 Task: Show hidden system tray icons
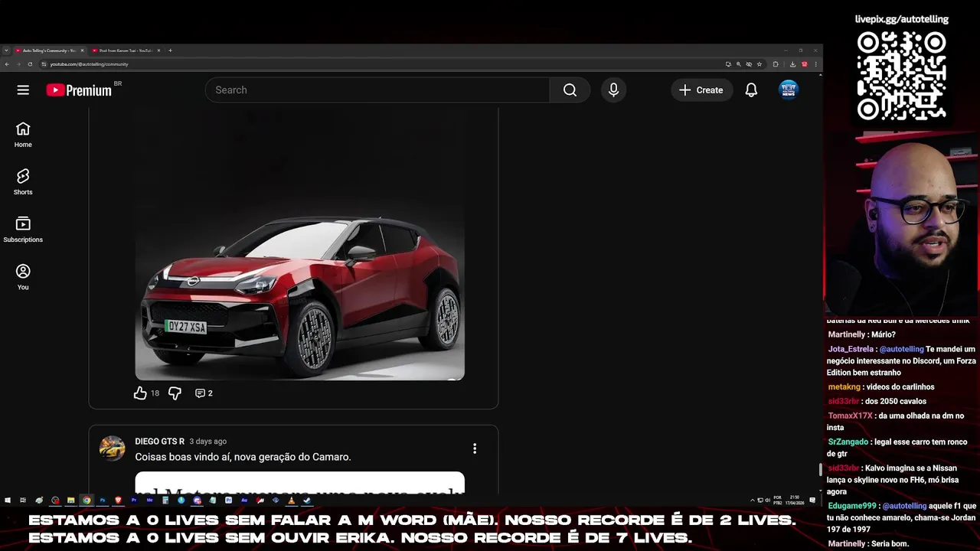(x=753, y=500)
